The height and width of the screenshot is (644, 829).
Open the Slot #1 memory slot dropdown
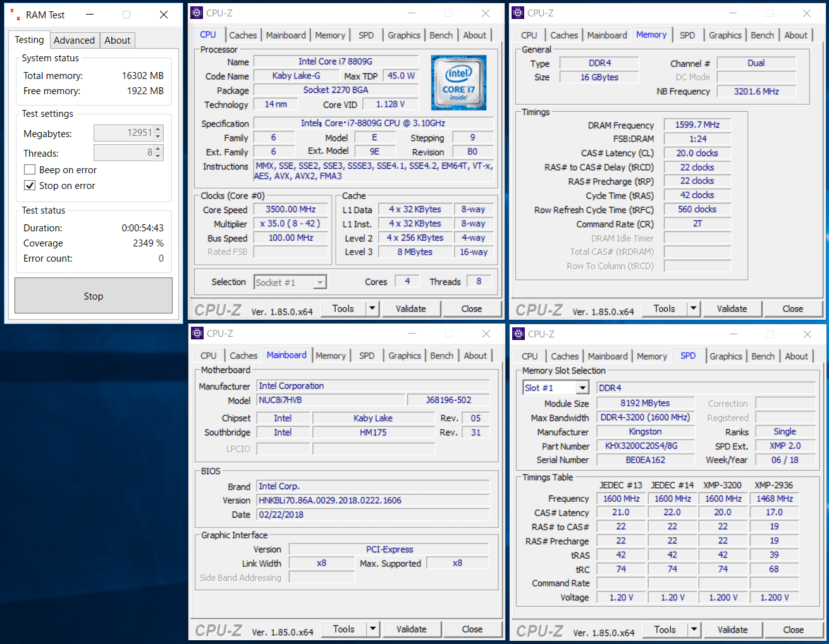point(582,387)
